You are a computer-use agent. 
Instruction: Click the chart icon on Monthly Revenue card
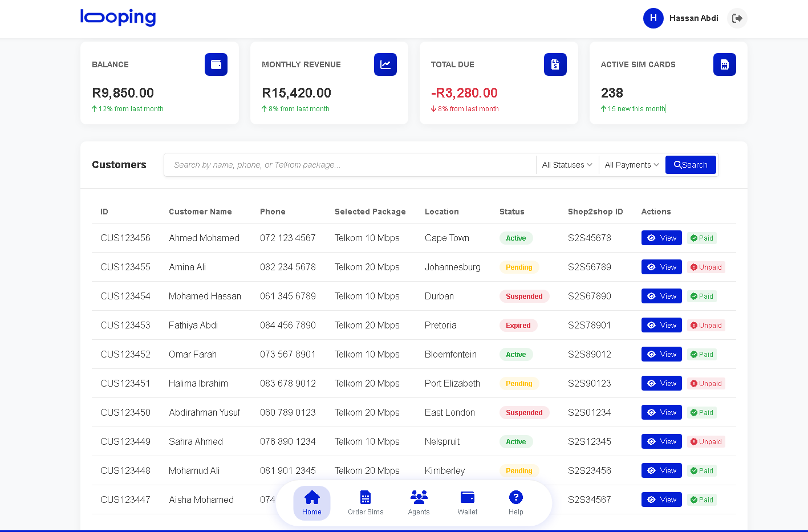click(385, 64)
